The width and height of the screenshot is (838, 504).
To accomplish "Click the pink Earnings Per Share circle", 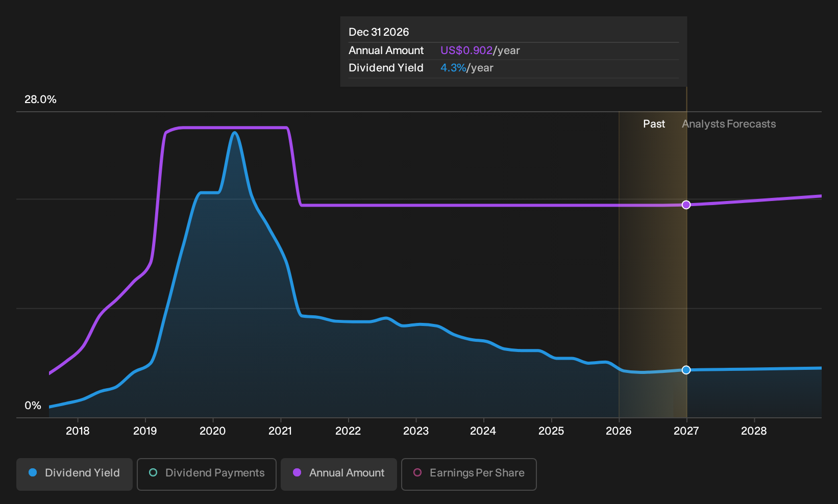I will 417,472.
